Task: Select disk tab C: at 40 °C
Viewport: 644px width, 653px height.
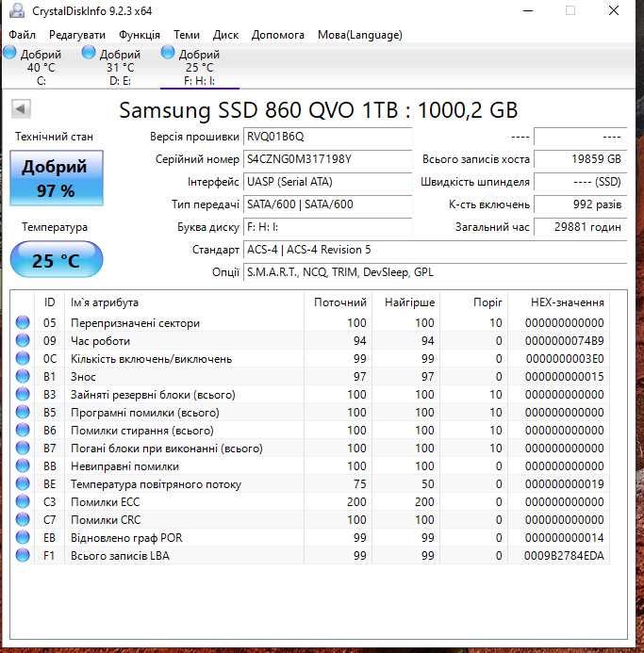Action: pos(41,67)
